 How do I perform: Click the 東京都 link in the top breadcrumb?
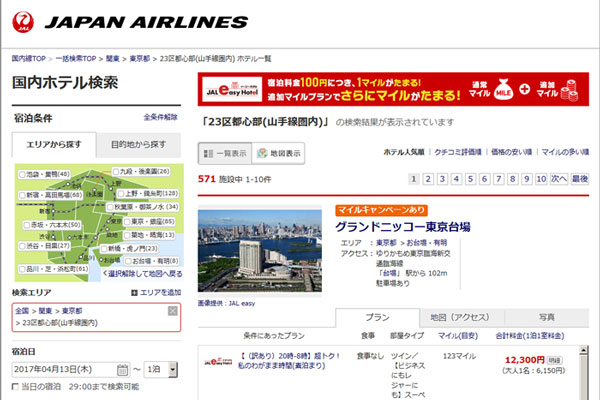point(140,59)
